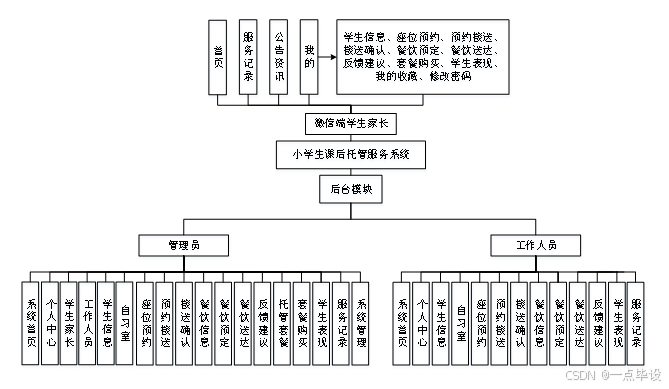Image resolution: width=669 pixels, height=389 pixels.
Task: Click 预约接送 under the 工作人员 role branch
Action: [500, 323]
